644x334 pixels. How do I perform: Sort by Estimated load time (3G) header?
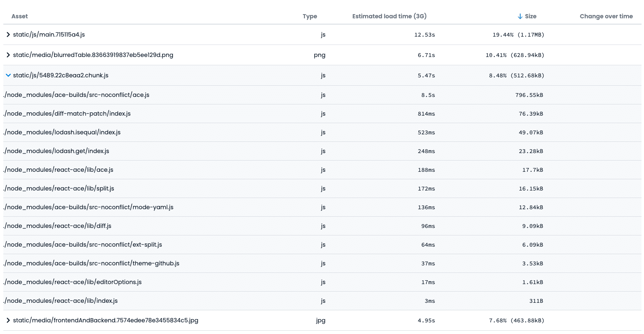click(x=389, y=16)
